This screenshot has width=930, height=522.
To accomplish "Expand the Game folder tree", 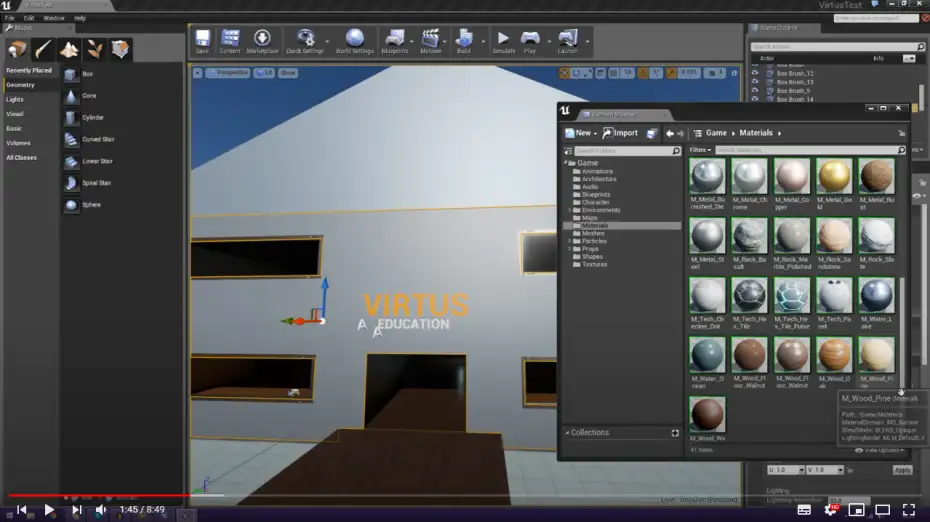I will (566, 163).
